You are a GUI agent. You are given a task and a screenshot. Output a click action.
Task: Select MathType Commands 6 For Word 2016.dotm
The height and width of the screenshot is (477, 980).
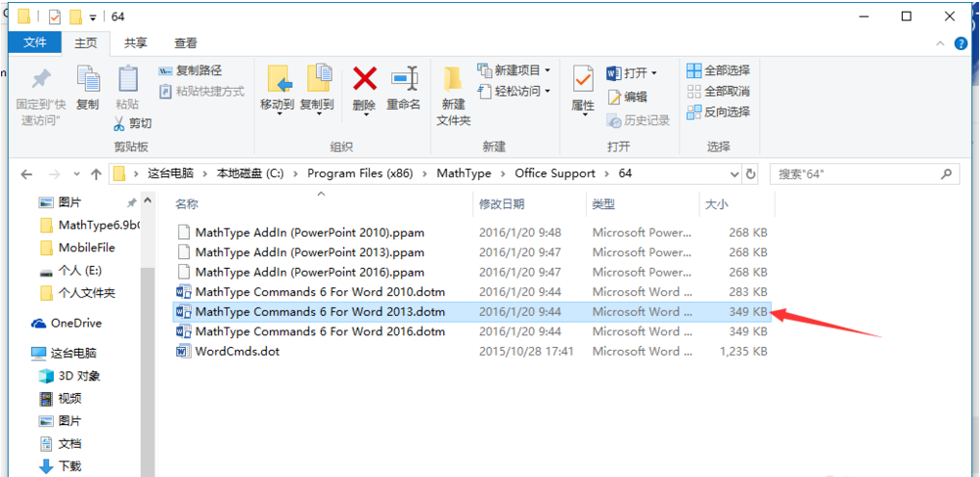coord(319,331)
